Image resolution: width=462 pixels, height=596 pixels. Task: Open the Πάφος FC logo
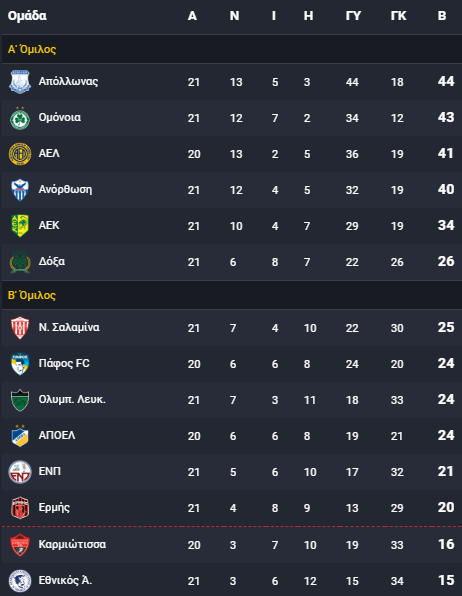click(20, 364)
